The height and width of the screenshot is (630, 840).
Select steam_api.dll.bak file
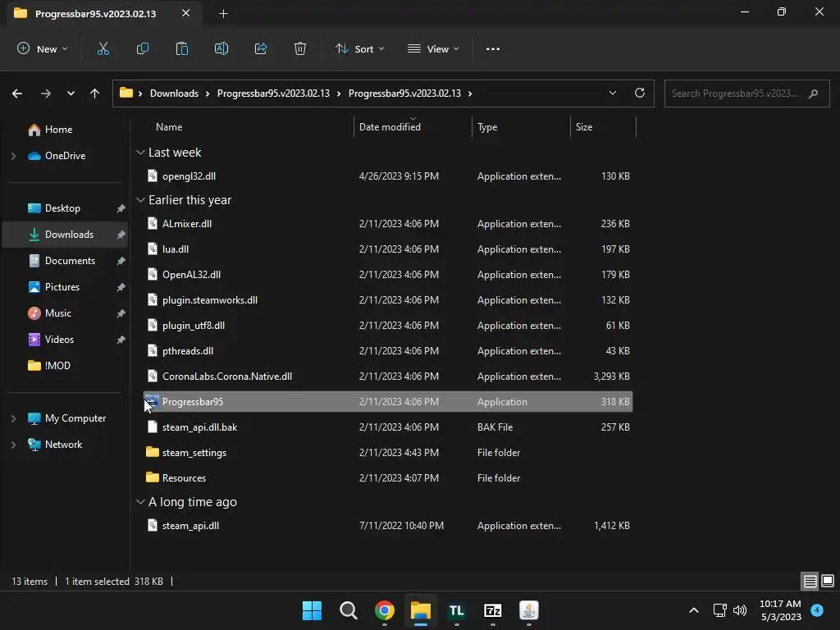pyautogui.click(x=388, y=427)
